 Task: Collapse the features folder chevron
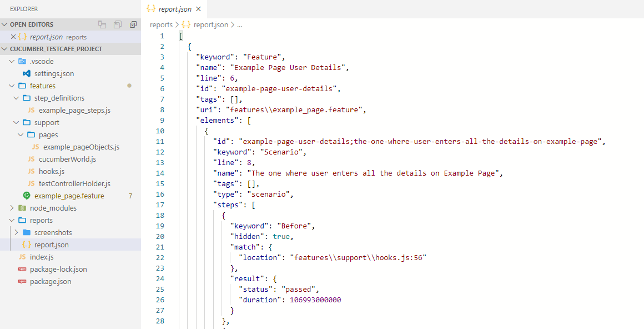pyautogui.click(x=12, y=86)
